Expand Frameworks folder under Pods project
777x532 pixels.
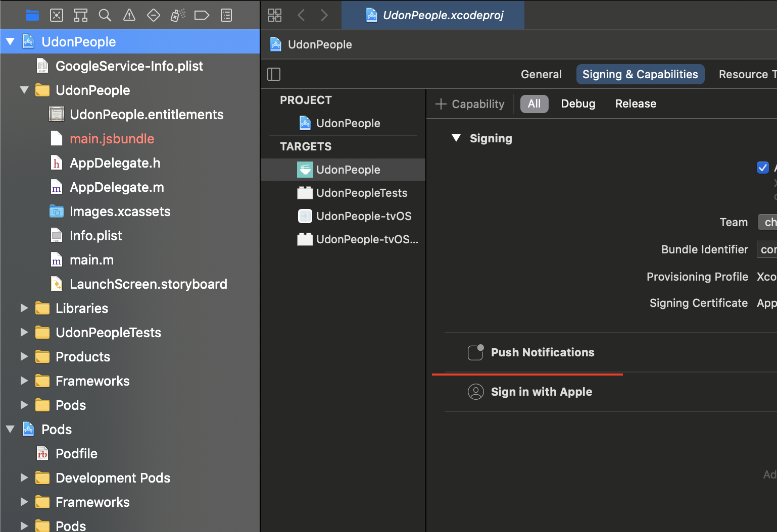24,502
